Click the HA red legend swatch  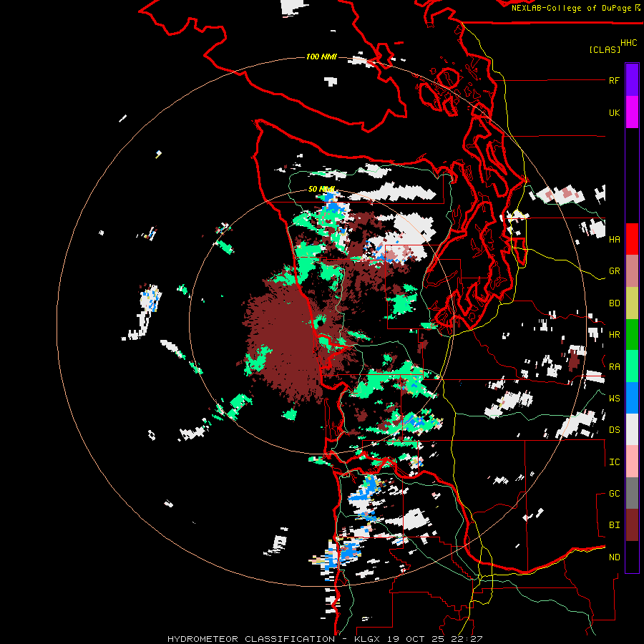tap(632, 239)
